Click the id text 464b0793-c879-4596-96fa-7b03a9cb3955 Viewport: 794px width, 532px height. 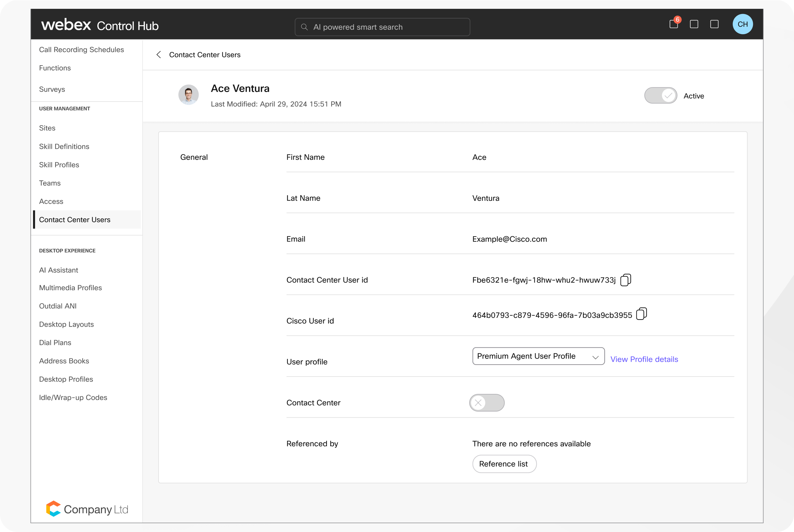click(x=552, y=315)
